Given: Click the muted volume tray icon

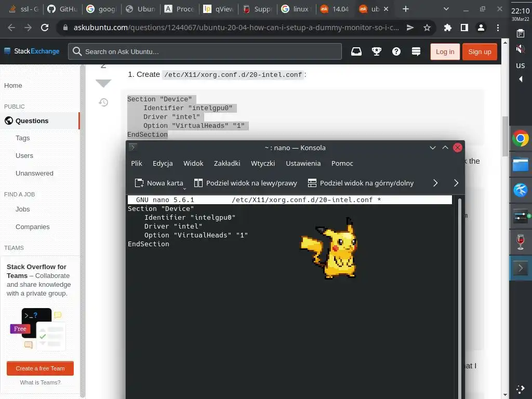Looking at the screenshot, I should coord(521,49).
